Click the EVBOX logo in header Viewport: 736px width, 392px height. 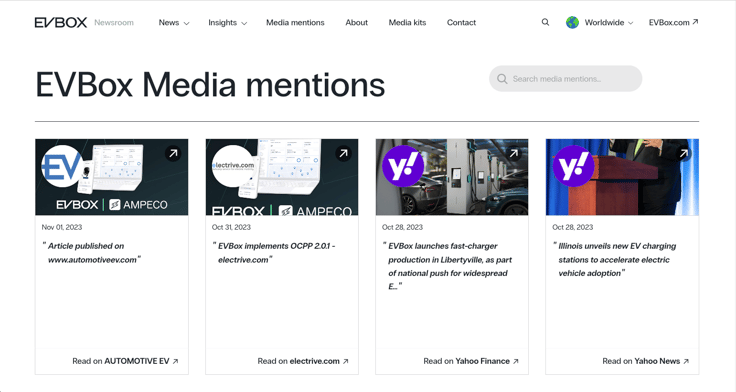tap(61, 23)
